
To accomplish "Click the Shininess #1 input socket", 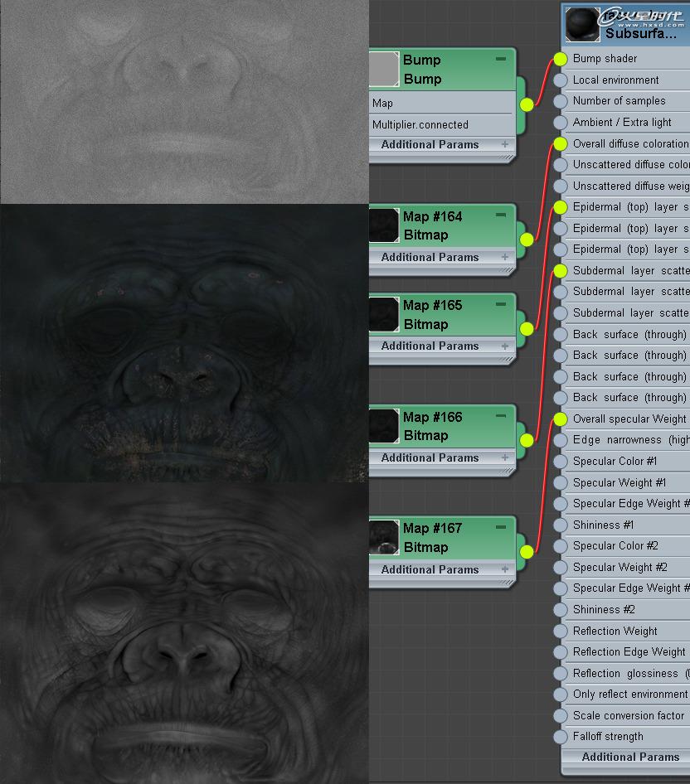I will point(561,525).
